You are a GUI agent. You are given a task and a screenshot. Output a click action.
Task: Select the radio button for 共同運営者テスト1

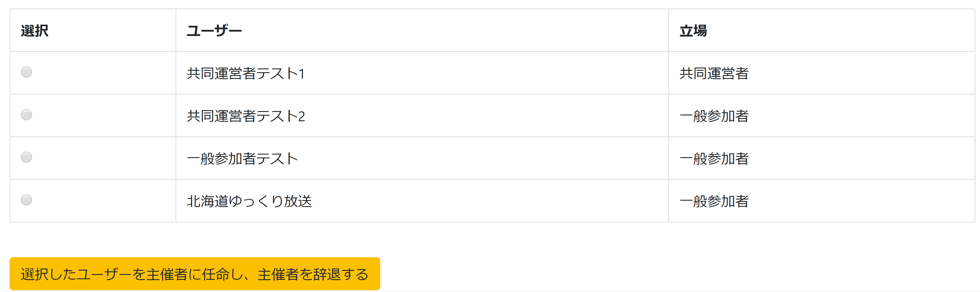[x=26, y=72]
